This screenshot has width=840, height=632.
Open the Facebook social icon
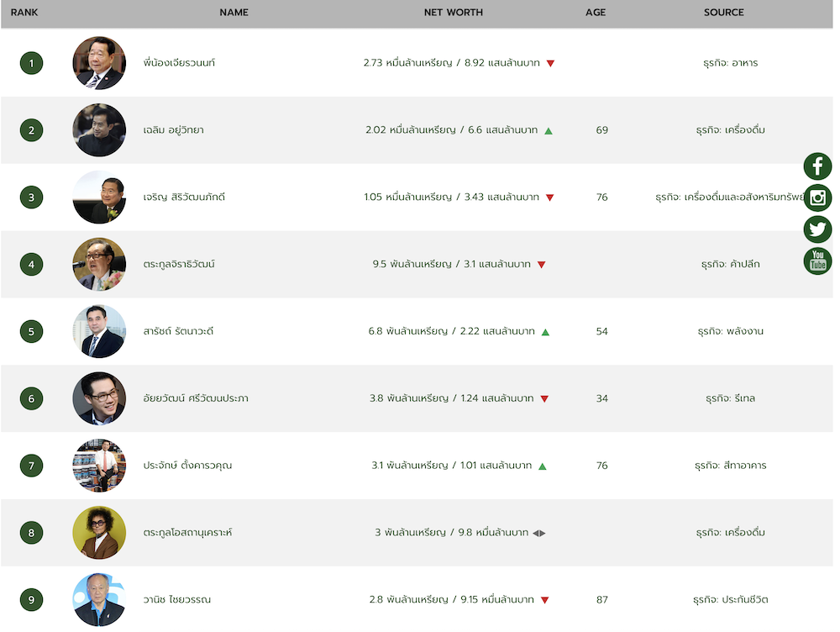(x=817, y=166)
